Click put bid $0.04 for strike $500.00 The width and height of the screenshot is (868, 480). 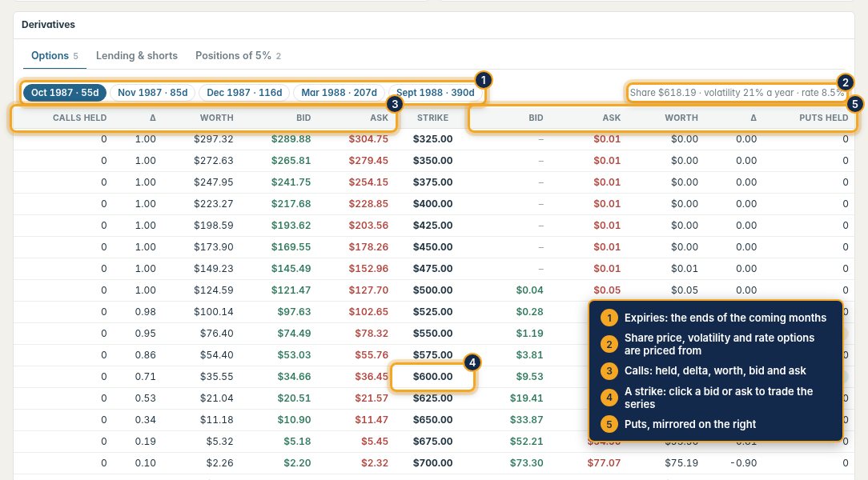530,290
